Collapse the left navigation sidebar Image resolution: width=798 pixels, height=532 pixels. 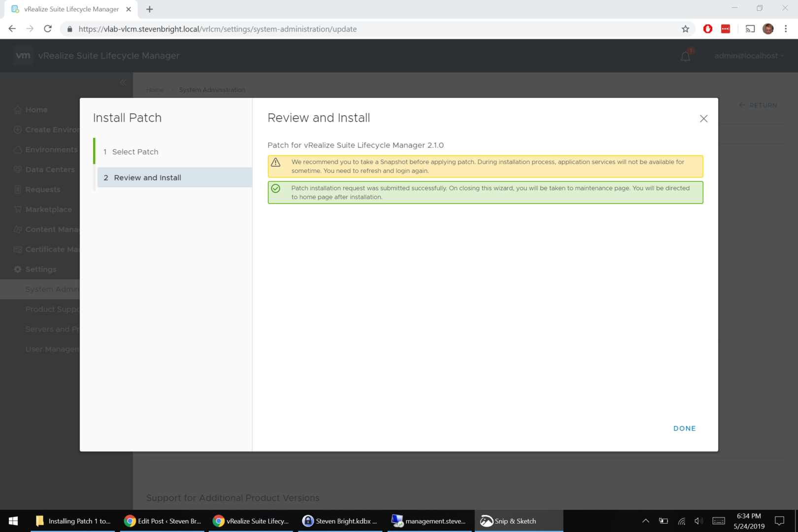tap(123, 82)
